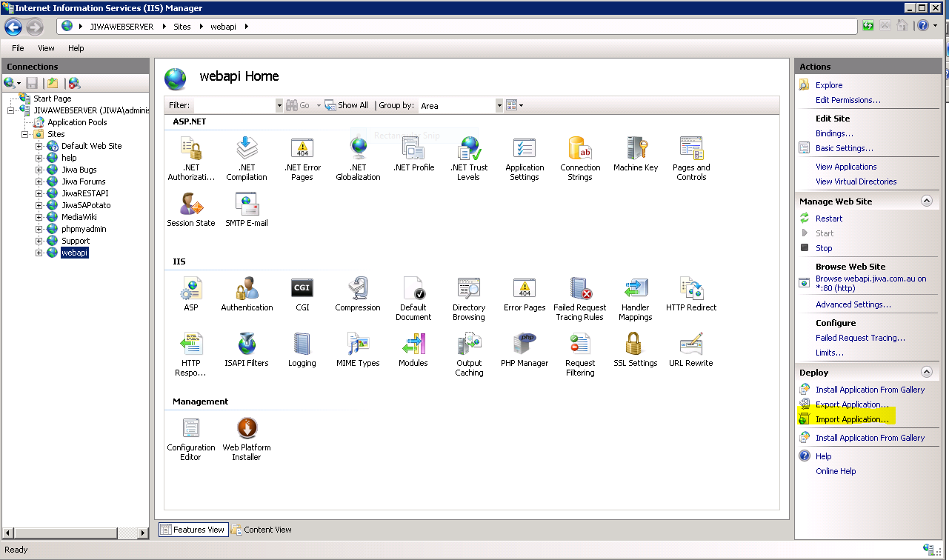
Task: Select Application Pools in the Connections tree
Action: tap(77, 122)
